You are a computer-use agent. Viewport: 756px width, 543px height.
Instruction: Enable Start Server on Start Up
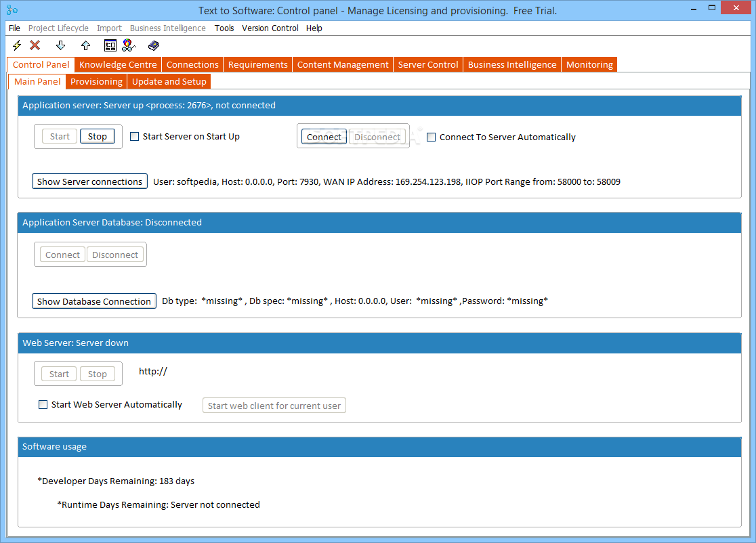click(135, 136)
